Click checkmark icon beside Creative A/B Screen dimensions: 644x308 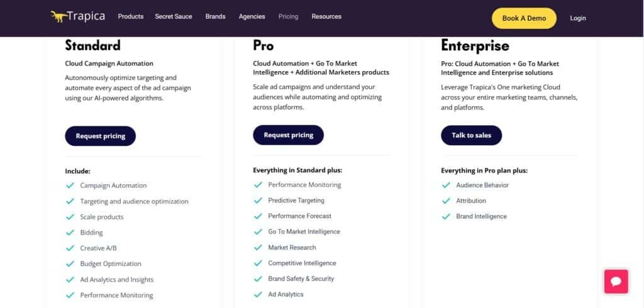click(70, 248)
